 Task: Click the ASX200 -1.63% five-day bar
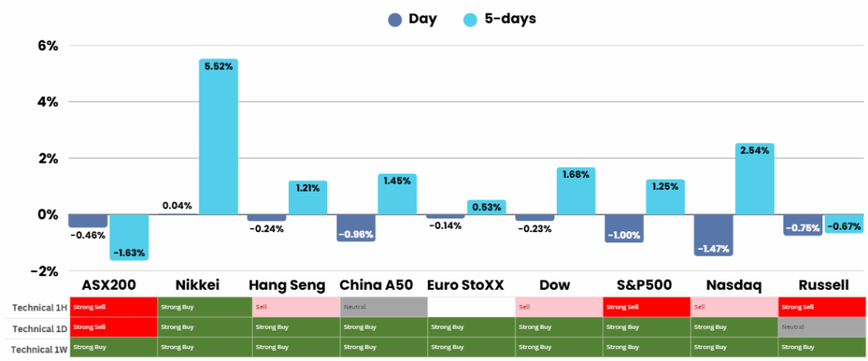[129, 236]
